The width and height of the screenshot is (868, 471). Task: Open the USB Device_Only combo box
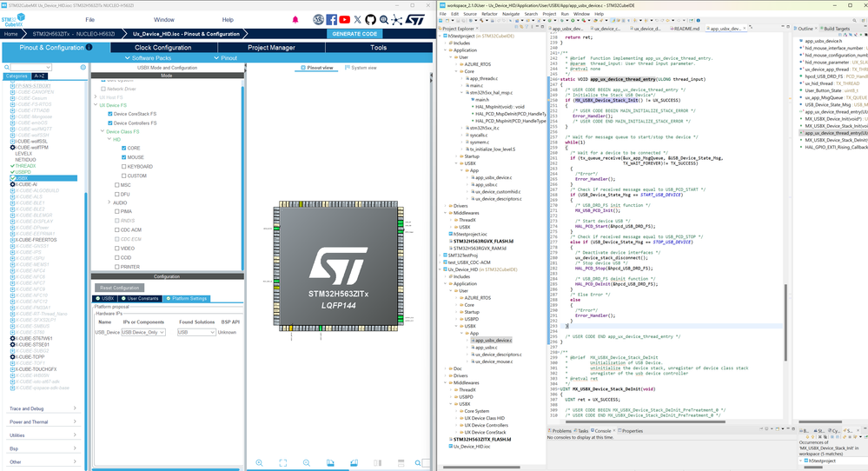142,332
